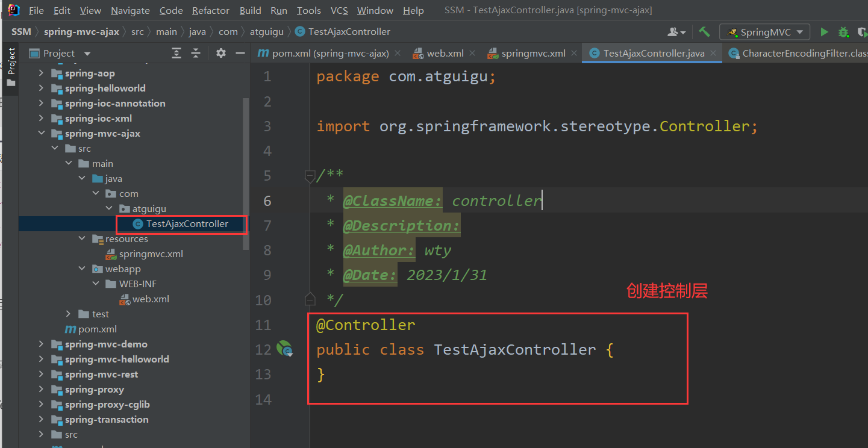
Task: Run the SpringMVC configuration
Action: [x=824, y=32]
